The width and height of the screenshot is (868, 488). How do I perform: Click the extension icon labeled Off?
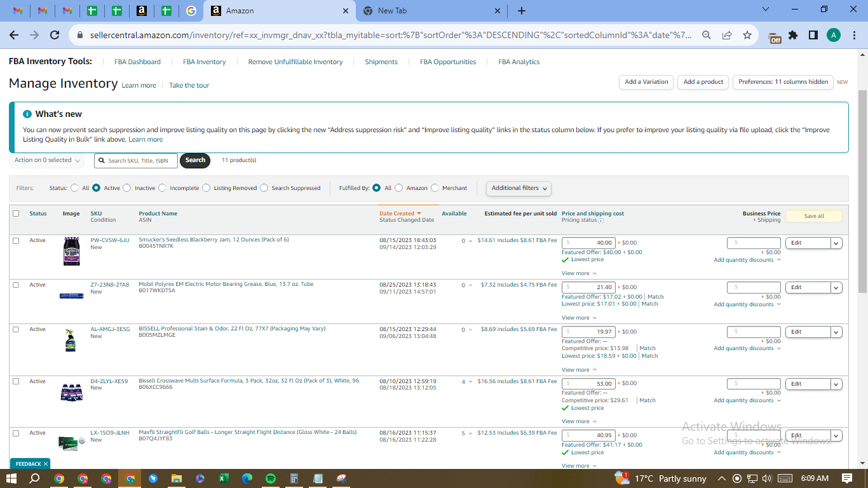click(775, 37)
